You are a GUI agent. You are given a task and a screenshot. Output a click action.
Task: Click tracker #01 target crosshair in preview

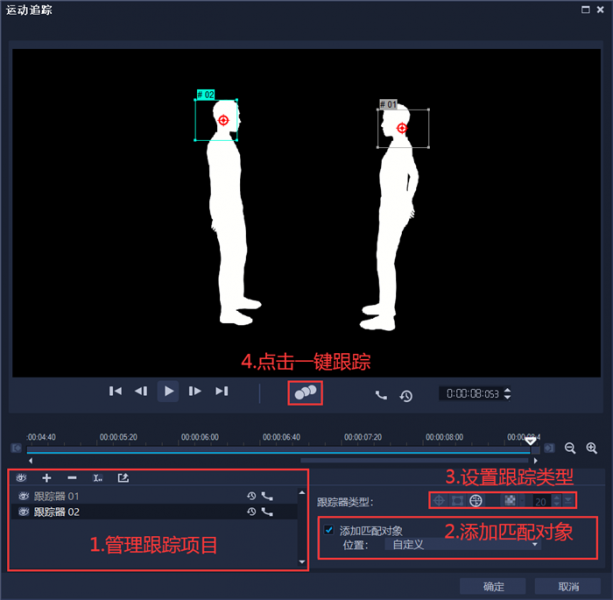[x=402, y=128]
